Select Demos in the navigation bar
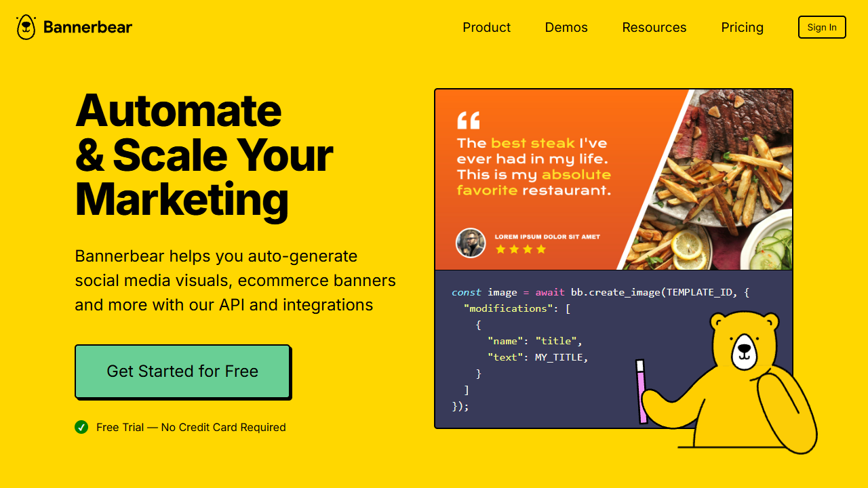This screenshot has width=868, height=488. tap(566, 27)
